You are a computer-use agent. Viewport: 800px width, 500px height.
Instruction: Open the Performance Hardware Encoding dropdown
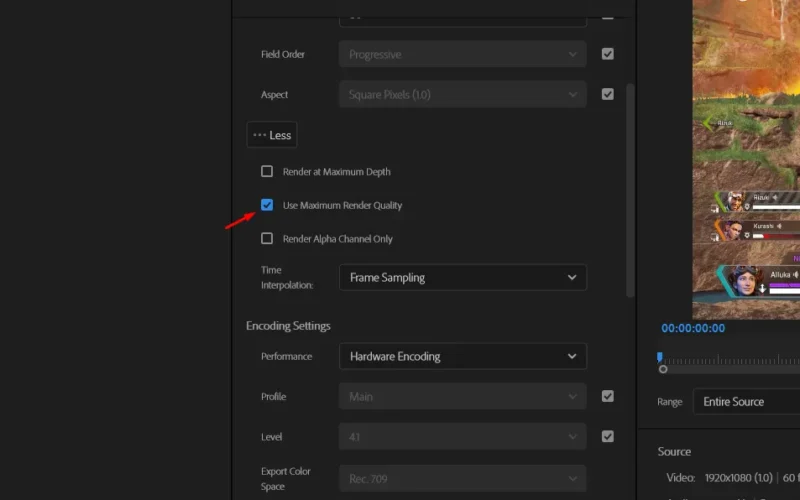coord(462,356)
